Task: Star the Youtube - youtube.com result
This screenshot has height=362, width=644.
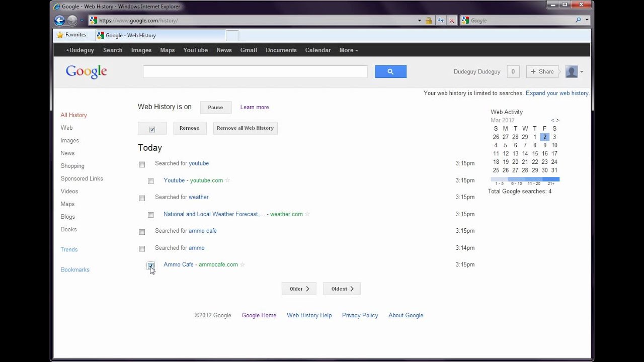Action: 227,180
